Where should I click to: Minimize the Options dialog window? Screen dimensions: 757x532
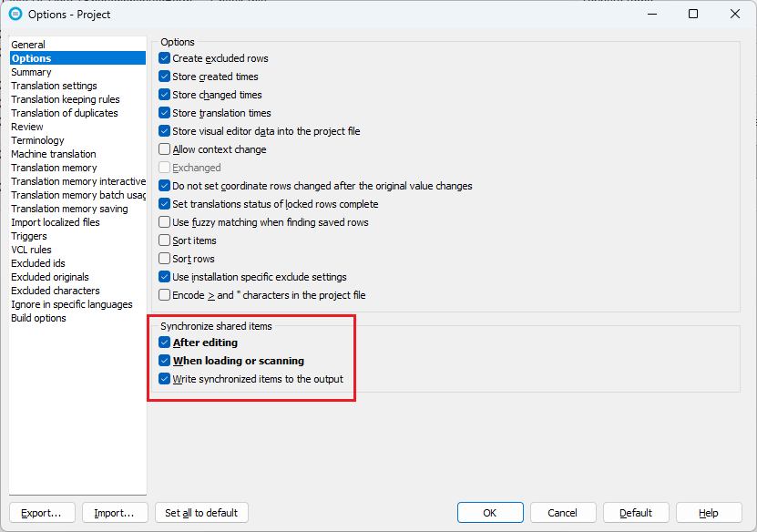pyautogui.click(x=652, y=14)
